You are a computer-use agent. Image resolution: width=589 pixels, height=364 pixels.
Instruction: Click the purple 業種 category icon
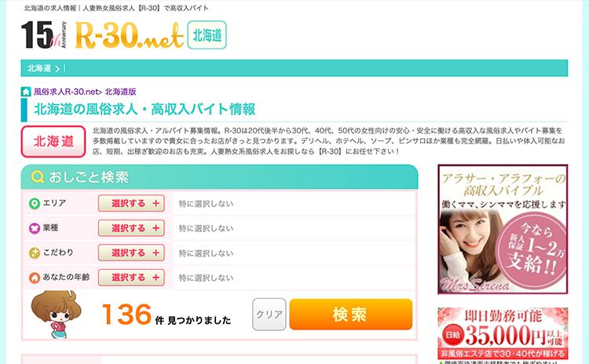pyautogui.click(x=35, y=228)
